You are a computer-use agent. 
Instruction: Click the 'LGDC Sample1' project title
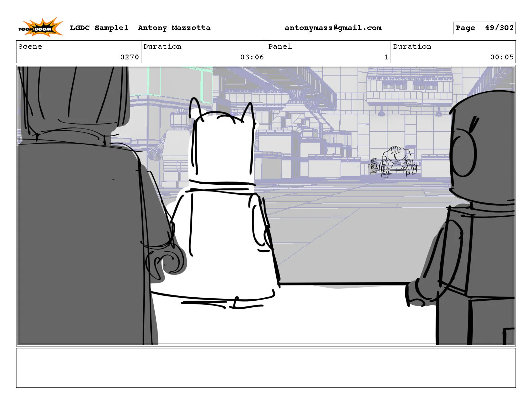[99, 28]
